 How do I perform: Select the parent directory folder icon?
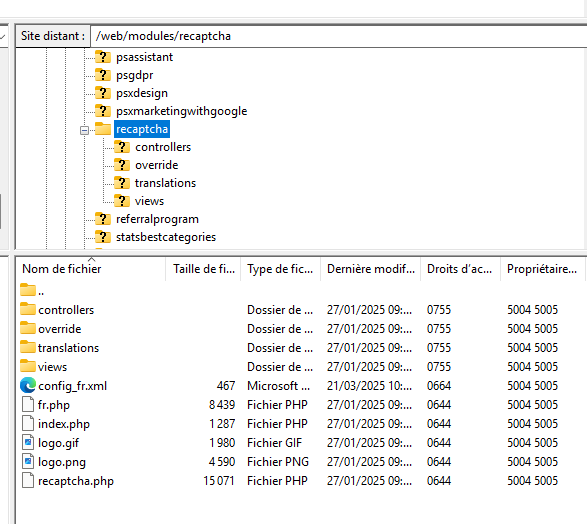click(28, 290)
